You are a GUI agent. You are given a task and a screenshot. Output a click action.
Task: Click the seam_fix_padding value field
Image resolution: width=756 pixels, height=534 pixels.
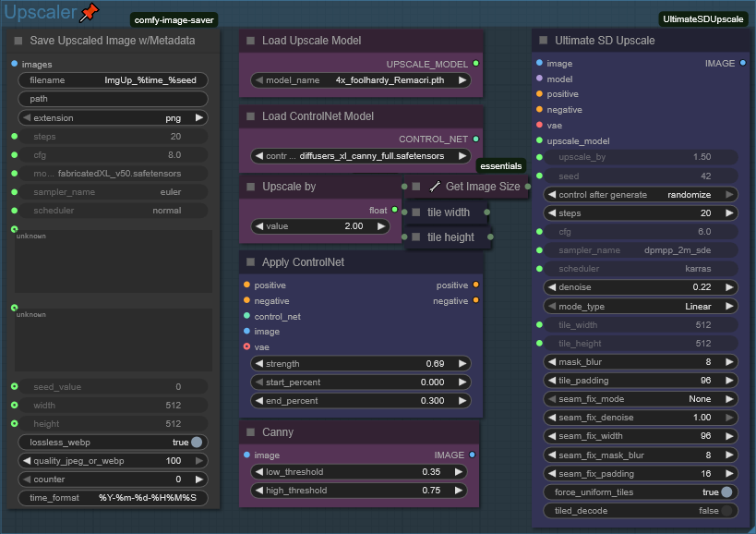641,473
